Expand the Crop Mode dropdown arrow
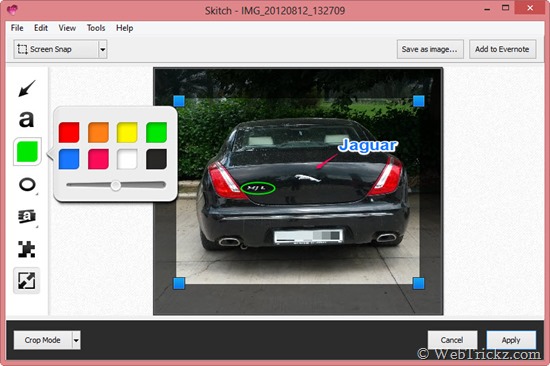This screenshot has width=550, height=366. (x=76, y=340)
